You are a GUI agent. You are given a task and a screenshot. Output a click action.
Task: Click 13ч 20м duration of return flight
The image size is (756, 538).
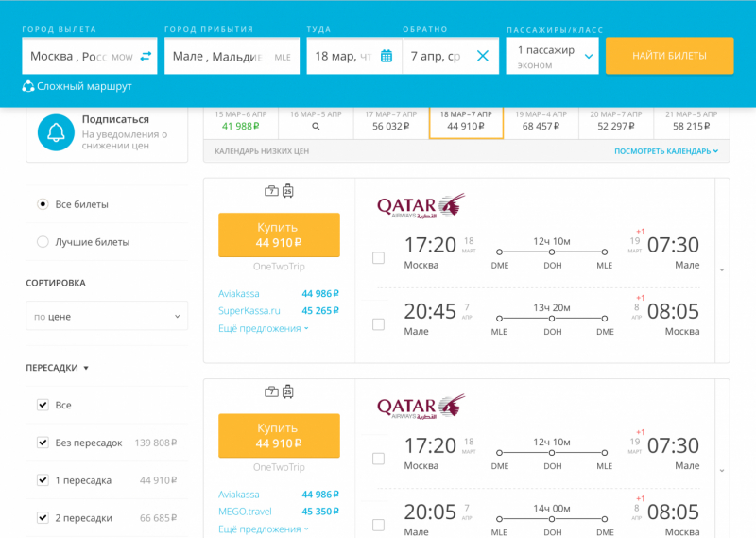(x=552, y=308)
